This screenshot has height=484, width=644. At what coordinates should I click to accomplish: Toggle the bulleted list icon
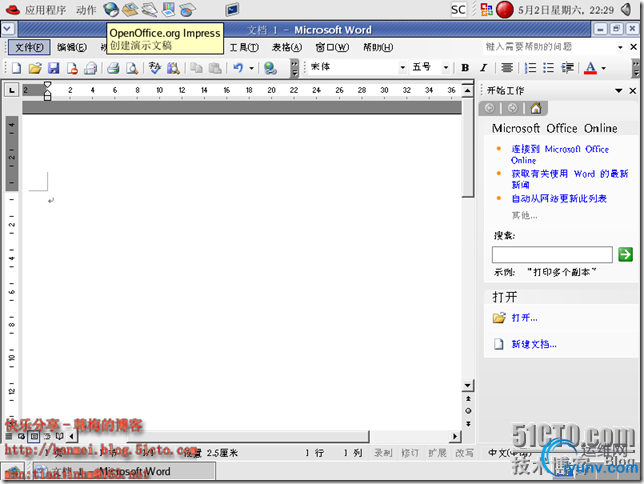tap(548, 68)
